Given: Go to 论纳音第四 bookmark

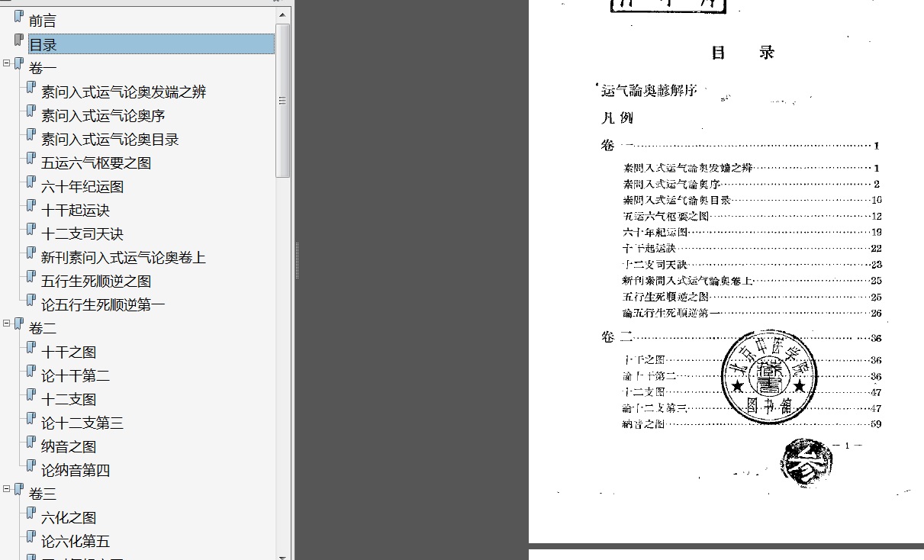Looking at the screenshot, I should coord(76,471).
